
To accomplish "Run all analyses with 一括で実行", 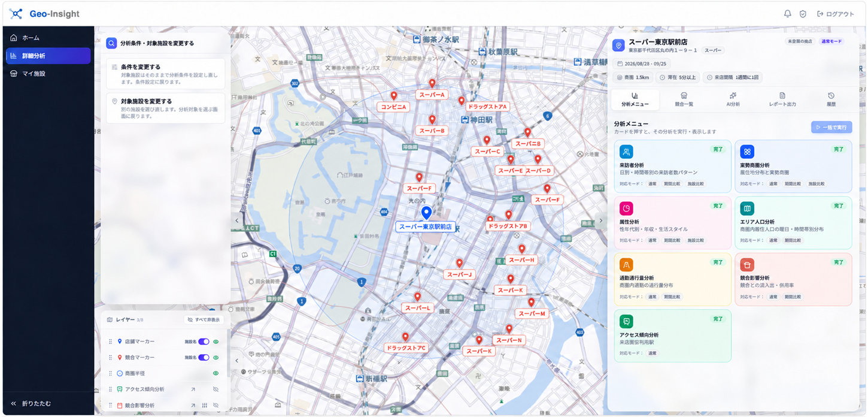I will tap(831, 127).
